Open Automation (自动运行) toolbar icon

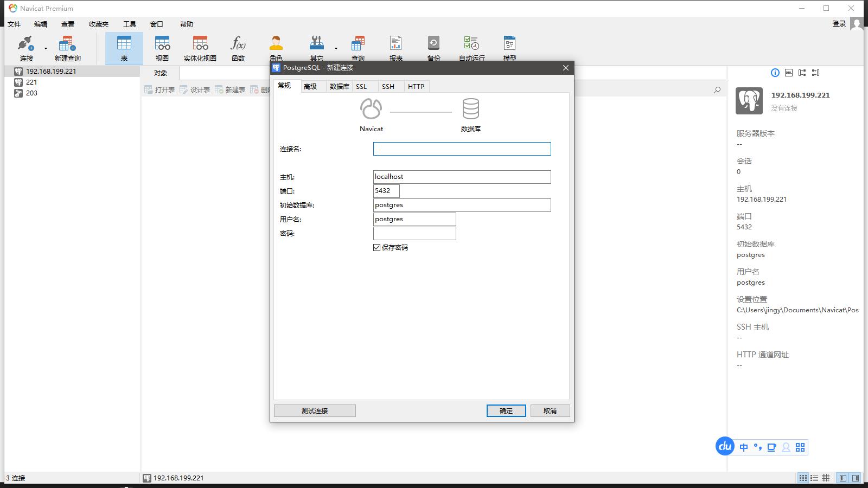472,48
